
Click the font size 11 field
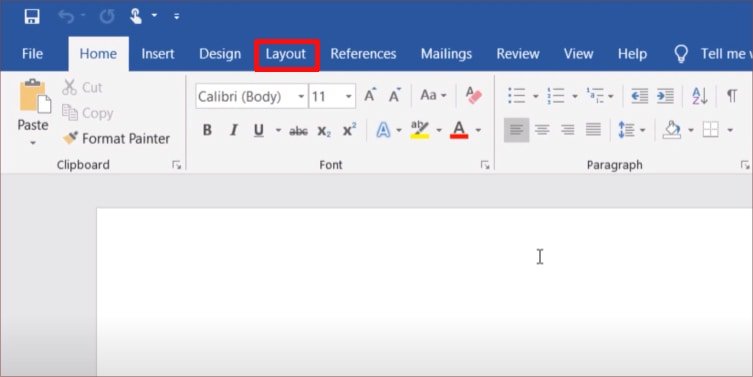coord(326,97)
